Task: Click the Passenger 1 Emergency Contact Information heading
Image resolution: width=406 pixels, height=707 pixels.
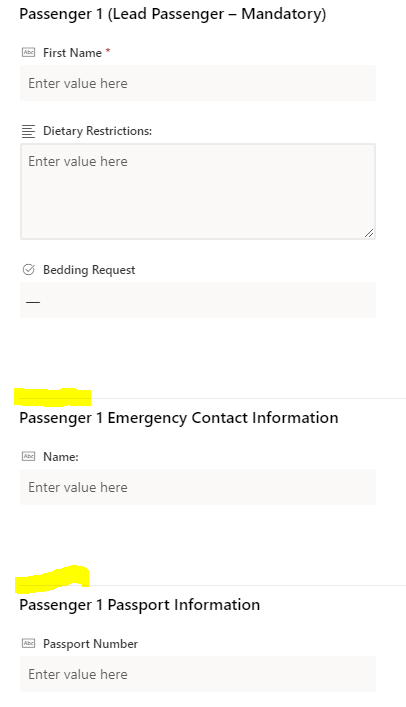Action: click(x=179, y=418)
